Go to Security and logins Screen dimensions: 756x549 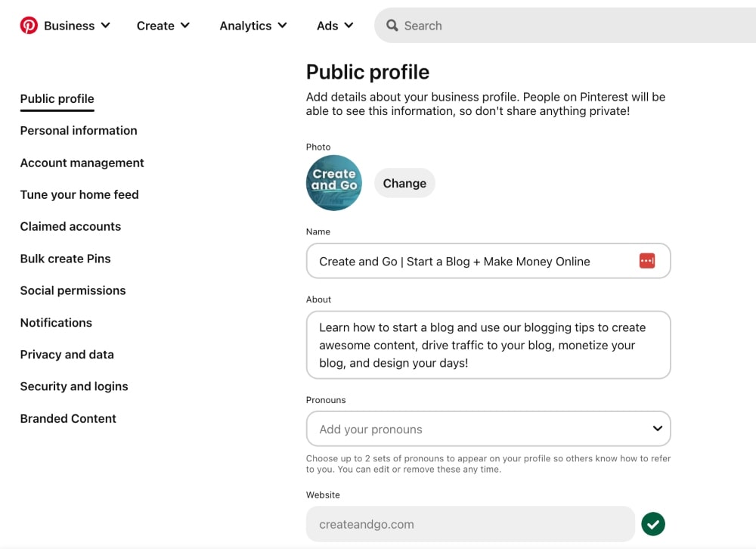click(x=74, y=386)
